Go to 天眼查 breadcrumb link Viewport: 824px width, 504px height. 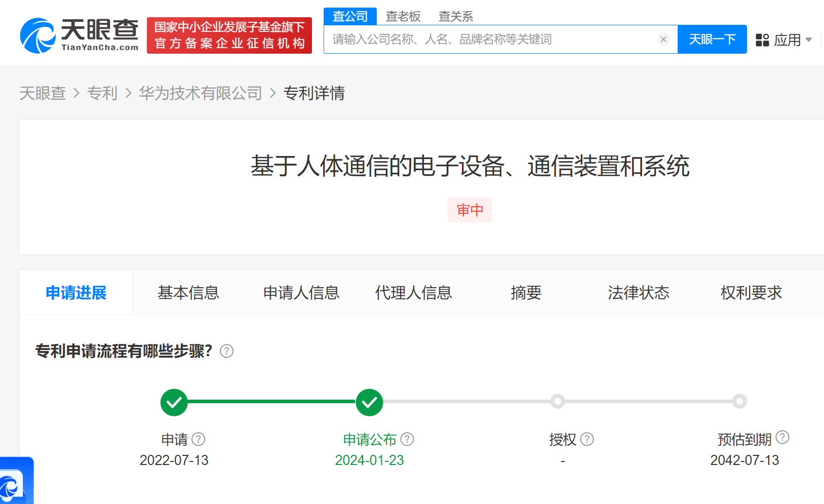tap(43, 93)
